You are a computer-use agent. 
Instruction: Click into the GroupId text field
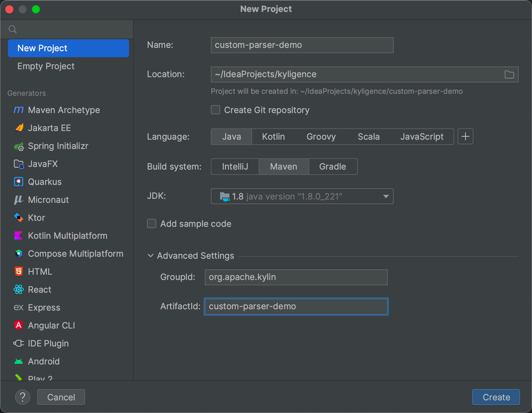[x=296, y=277]
